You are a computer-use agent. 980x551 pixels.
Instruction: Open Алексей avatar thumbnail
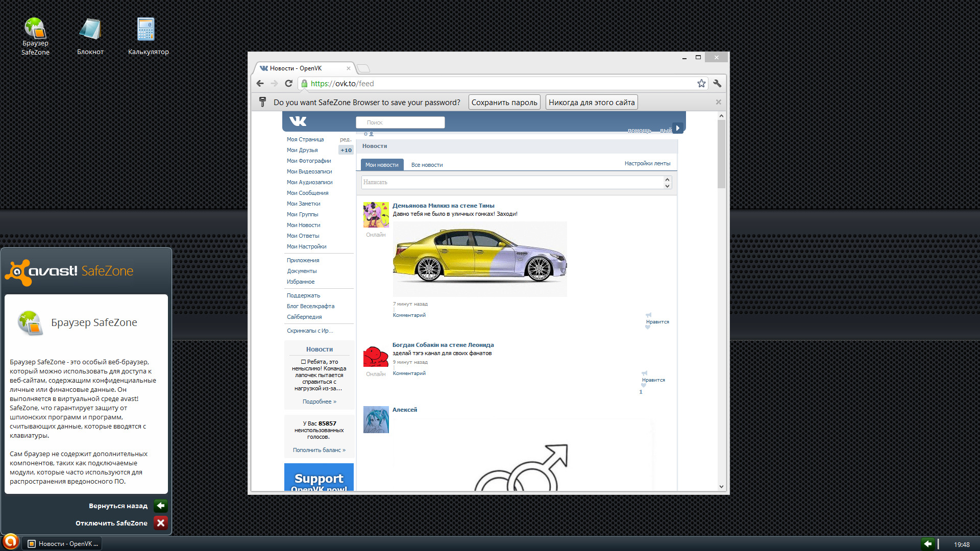coord(376,420)
